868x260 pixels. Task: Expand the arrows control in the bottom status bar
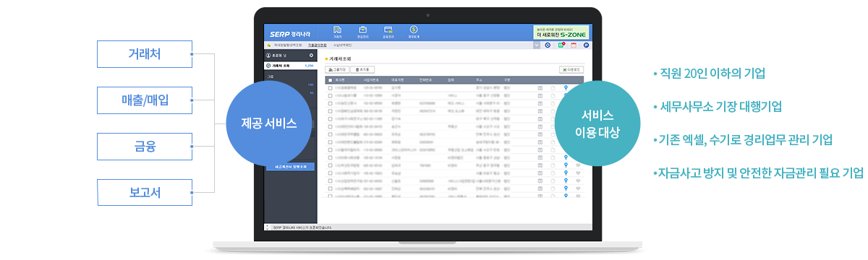(x=268, y=227)
